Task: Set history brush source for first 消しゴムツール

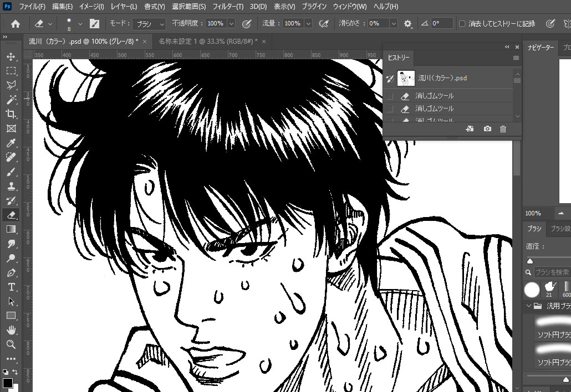Action: [x=390, y=96]
